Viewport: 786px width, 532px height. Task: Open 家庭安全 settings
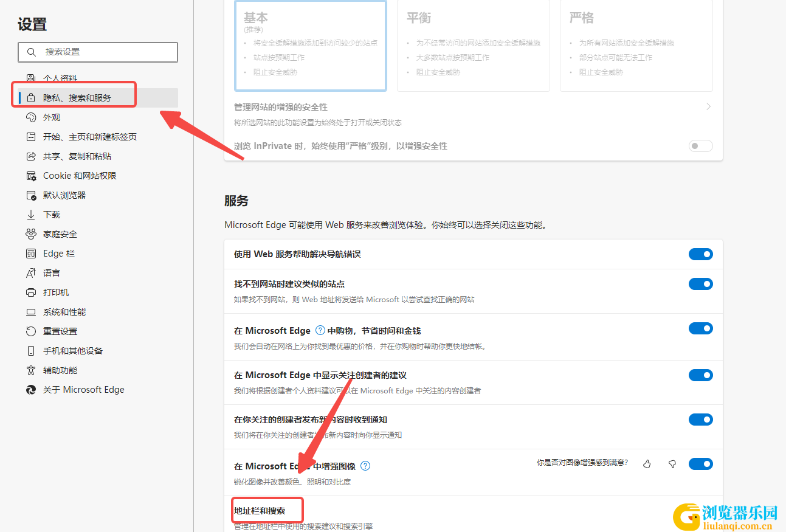[98, 234]
